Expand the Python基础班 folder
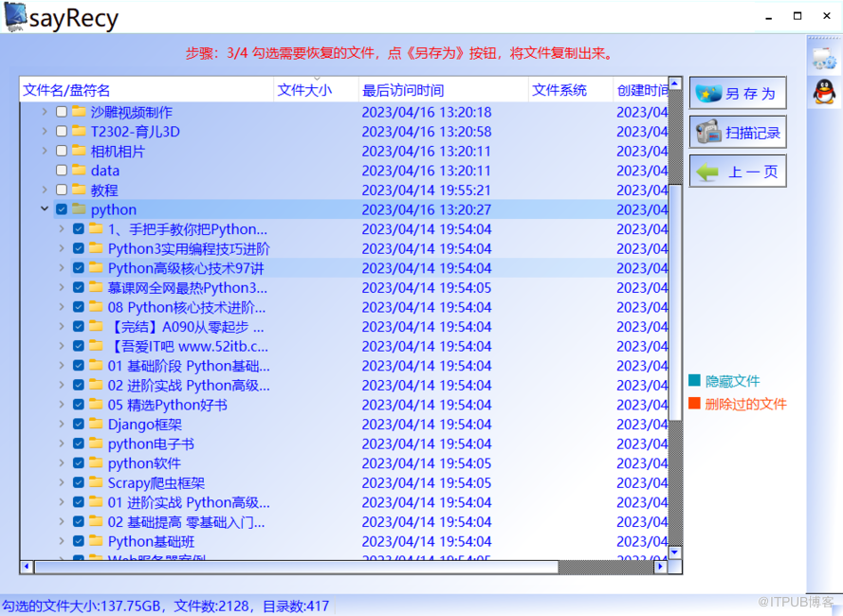The height and width of the screenshot is (616, 843). tap(62, 541)
